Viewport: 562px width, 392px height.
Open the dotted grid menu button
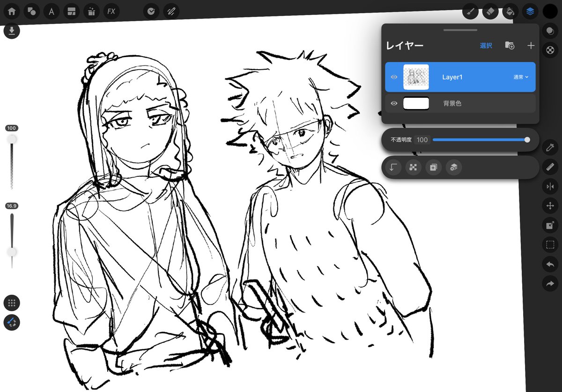(12, 303)
